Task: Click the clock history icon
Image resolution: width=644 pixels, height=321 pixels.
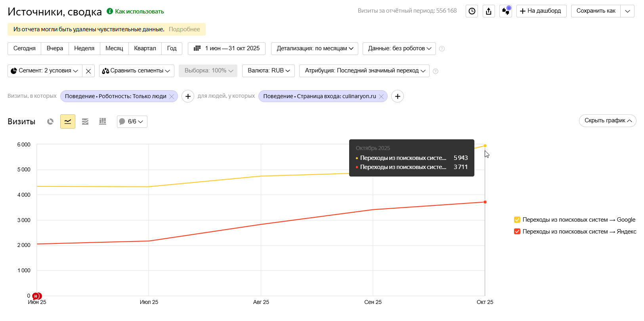Action: coord(472,11)
